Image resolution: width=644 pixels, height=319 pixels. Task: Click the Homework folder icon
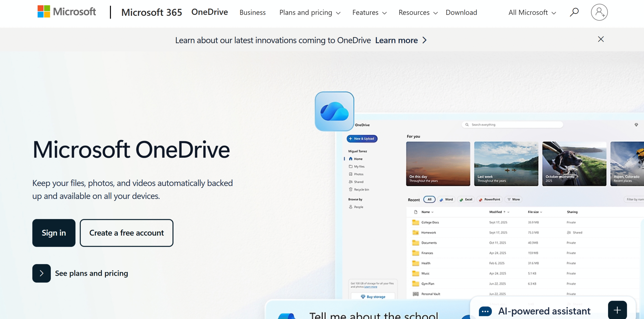click(x=416, y=232)
